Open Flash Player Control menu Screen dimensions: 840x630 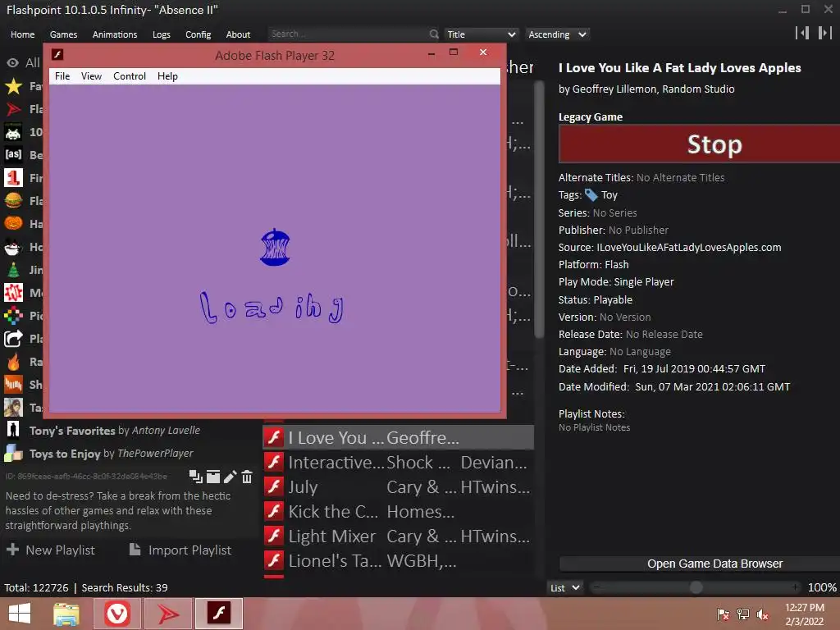(x=129, y=76)
